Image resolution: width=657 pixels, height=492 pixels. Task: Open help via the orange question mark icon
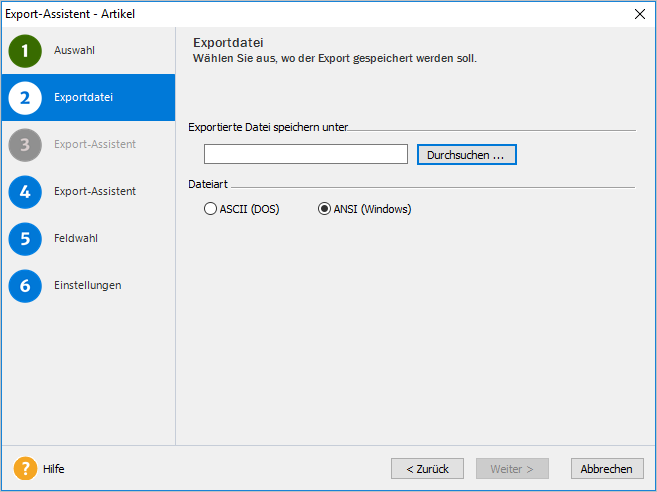25,468
